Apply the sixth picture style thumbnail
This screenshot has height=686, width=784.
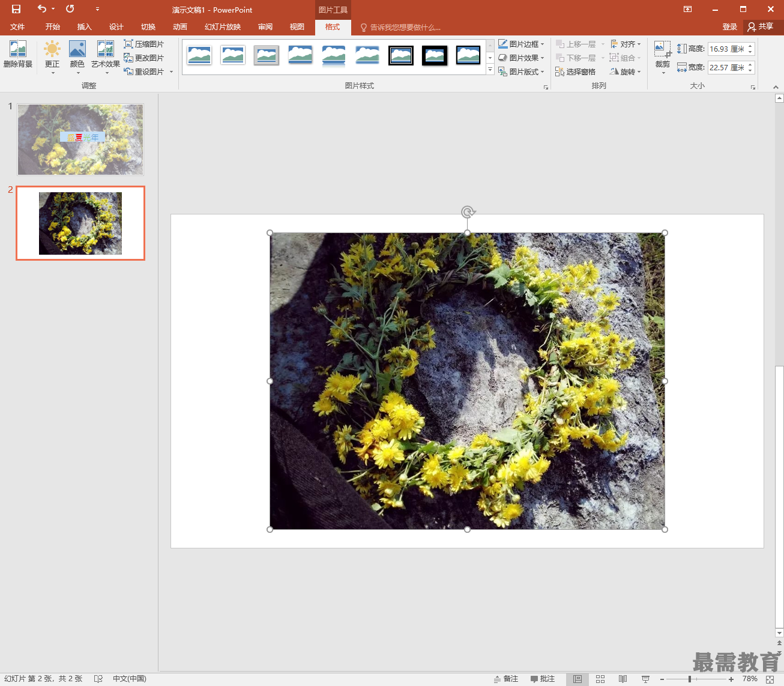tap(367, 55)
